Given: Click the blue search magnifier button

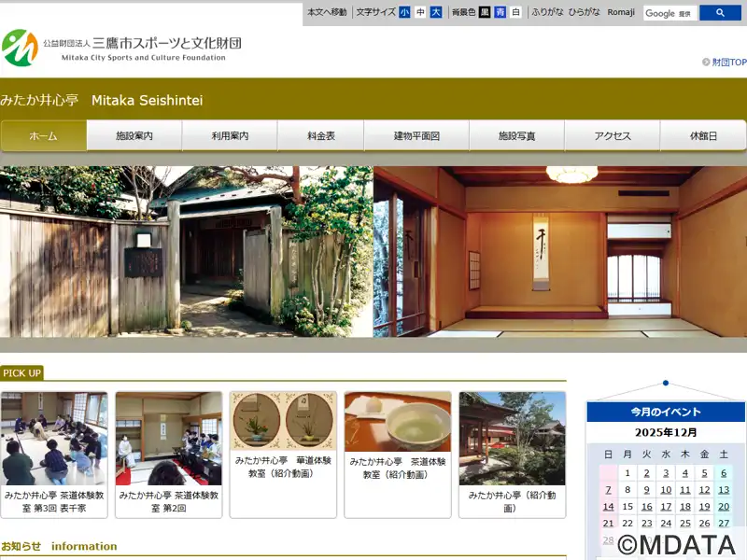Looking at the screenshot, I should click(720, 13).
